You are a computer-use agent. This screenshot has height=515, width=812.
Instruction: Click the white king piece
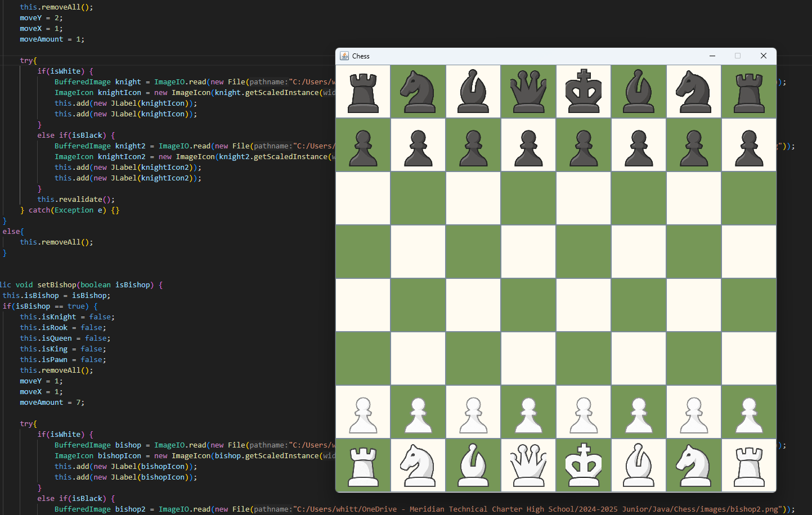click(x=583, y=465)
